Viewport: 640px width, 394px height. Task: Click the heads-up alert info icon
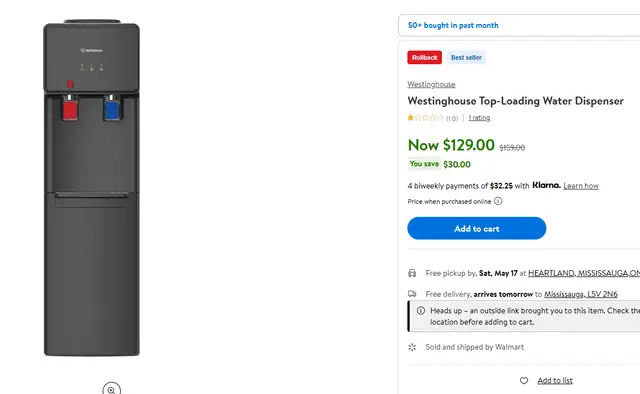(x=421, y=311)
